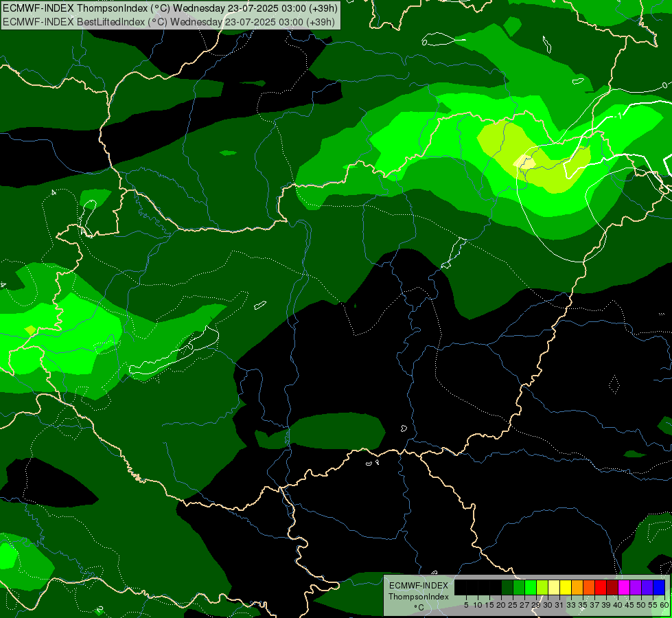Click the legend tick value 20
The width and height of the screenshot is (672, 618).
point(502,605)
